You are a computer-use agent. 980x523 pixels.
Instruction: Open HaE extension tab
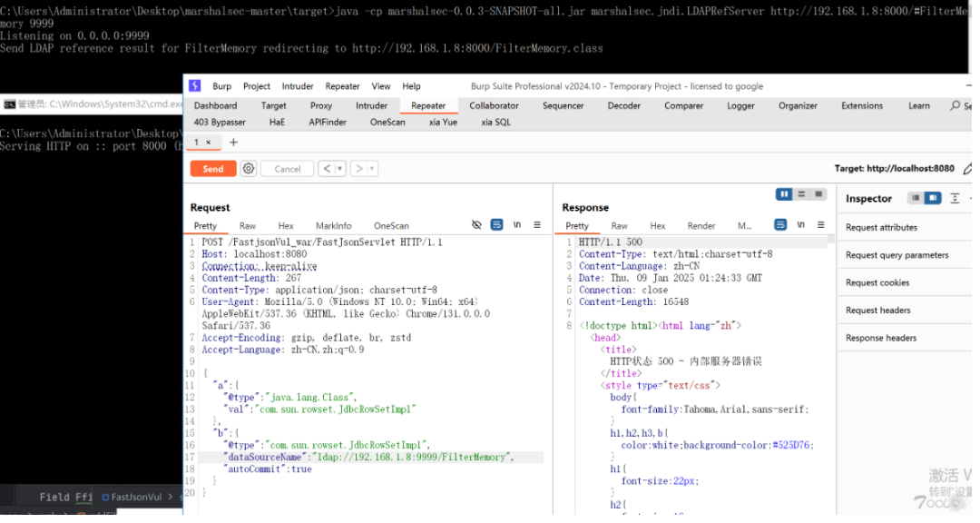coord(277,122)
